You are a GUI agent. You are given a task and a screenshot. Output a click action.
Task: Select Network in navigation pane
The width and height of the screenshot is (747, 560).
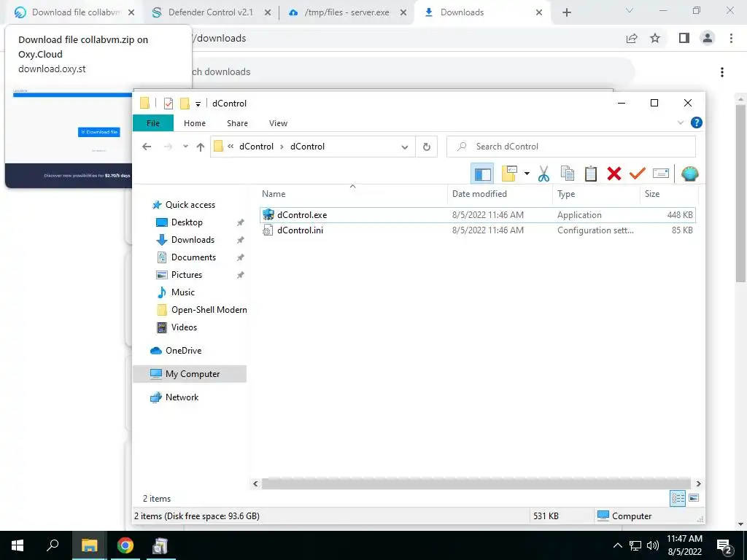[182, 397]
